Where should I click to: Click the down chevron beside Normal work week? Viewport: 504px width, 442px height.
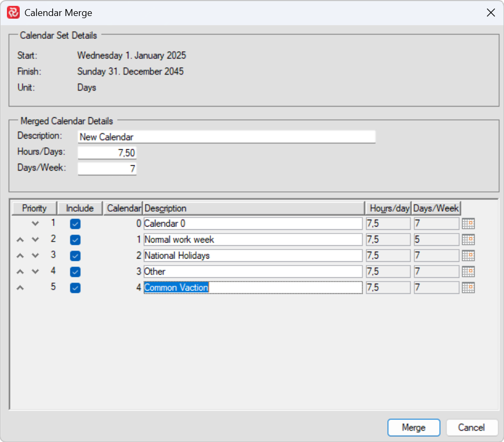(35, 239)
